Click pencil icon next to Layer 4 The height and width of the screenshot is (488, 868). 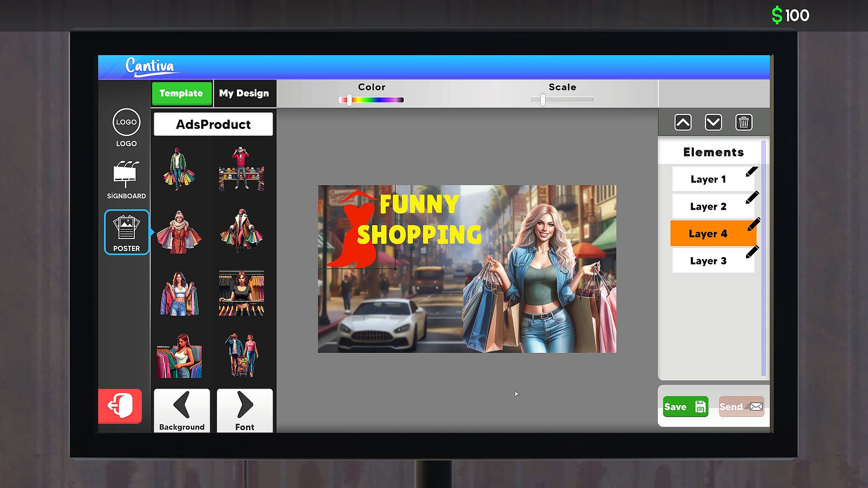753,225
